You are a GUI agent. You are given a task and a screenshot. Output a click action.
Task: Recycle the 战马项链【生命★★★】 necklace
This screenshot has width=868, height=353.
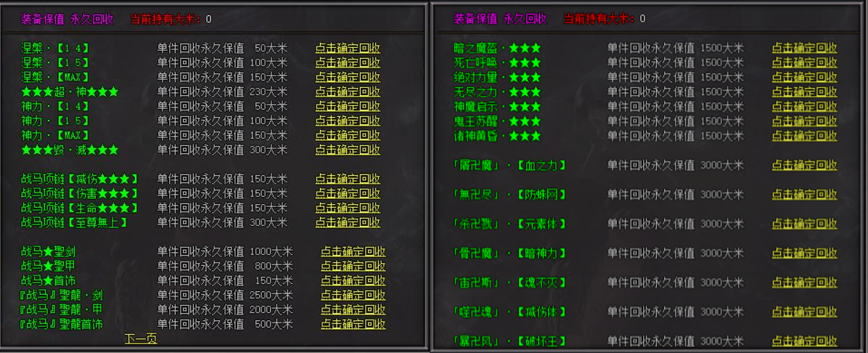point(347,208)
